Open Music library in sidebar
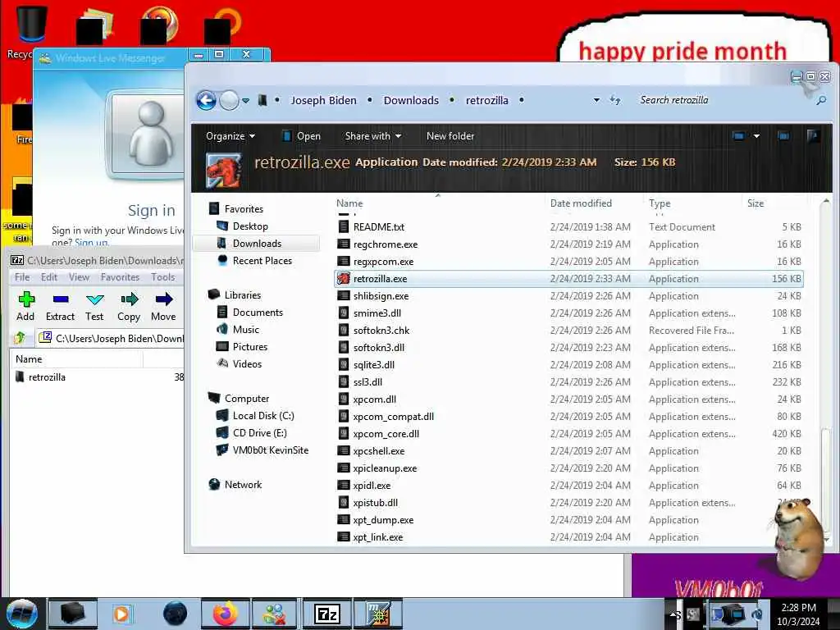The width and height of the screenshot is (840, 630). [245, 329]
